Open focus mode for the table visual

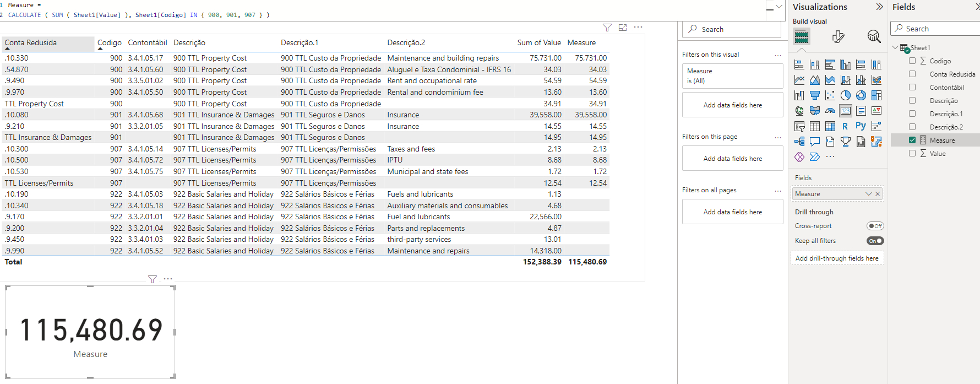pos(623,28)
